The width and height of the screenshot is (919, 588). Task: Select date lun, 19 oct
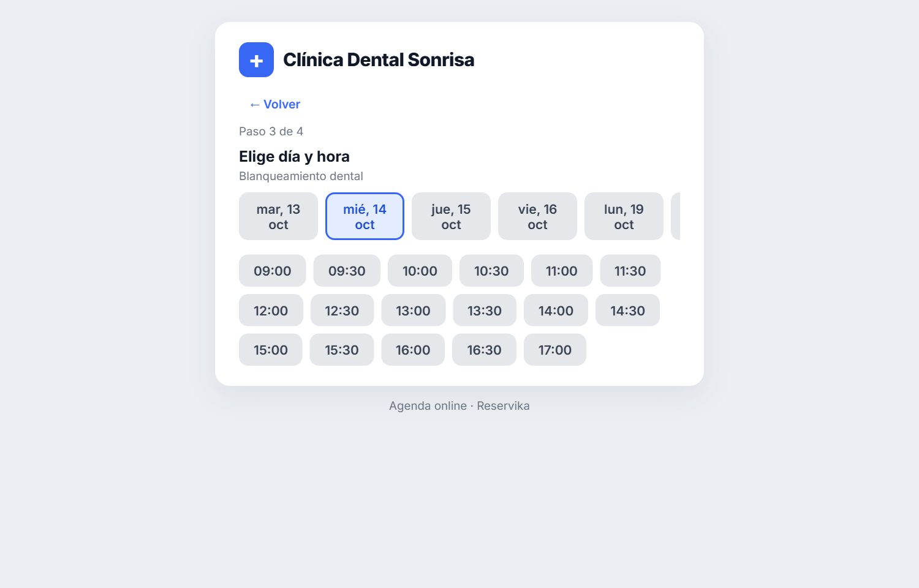(624, 216)
